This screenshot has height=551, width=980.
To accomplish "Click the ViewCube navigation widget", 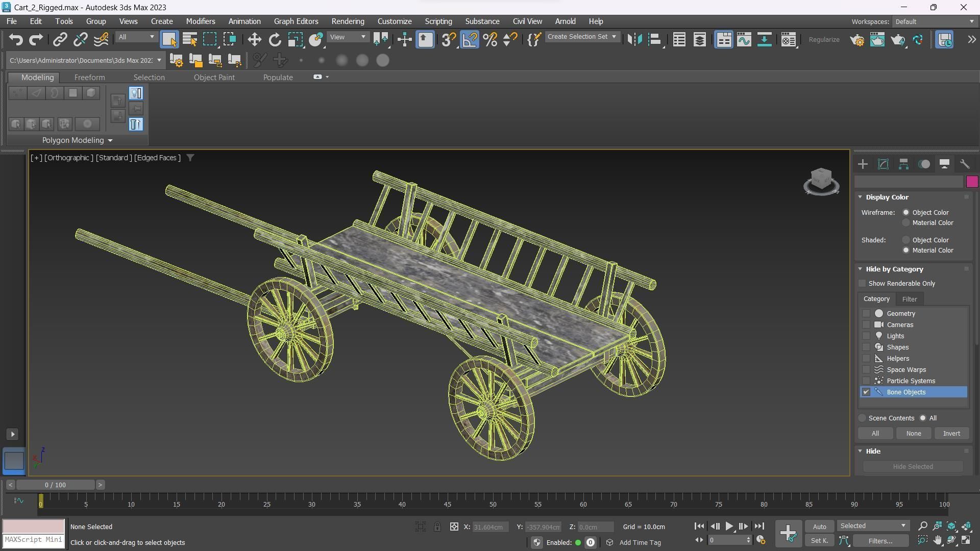I will (821, 182).
